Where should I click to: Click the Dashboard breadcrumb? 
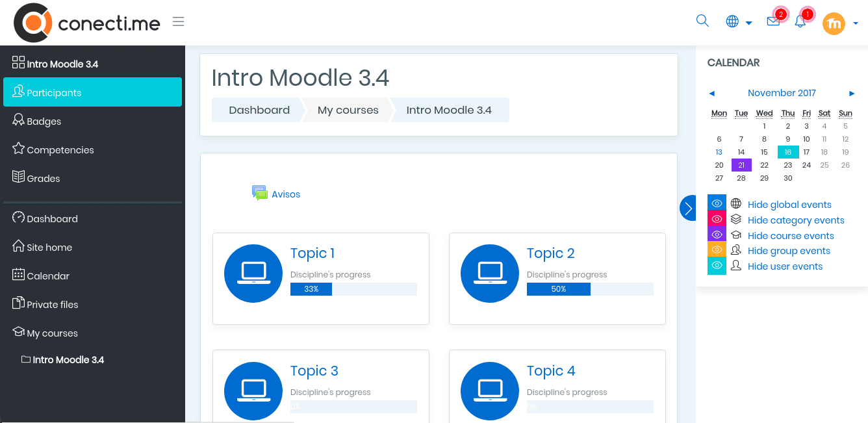(x=259, y=110)
